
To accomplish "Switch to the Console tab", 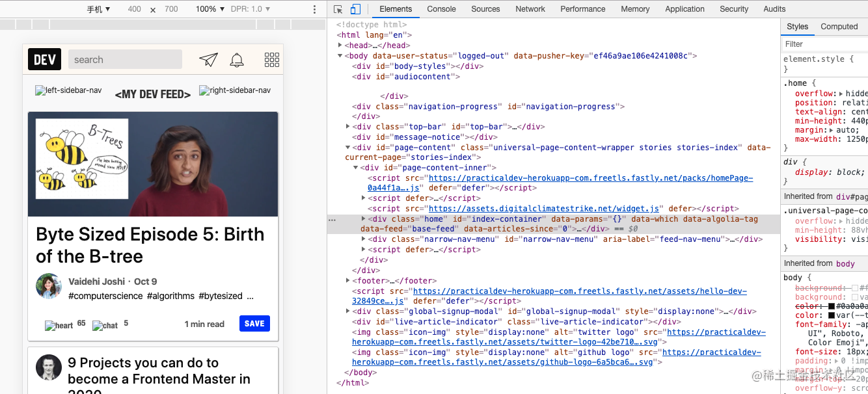I will coord(442,9).
